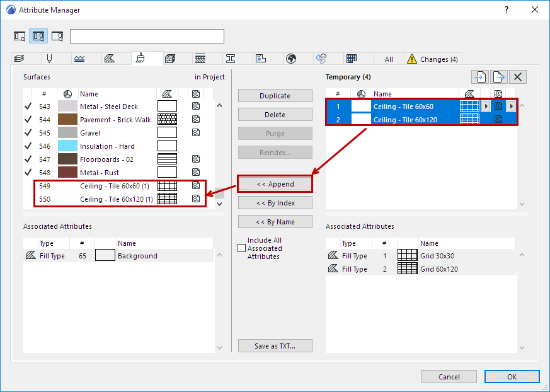Clear the Temporary list with X icon
550x392 pixels.
(x=518, y=77)
